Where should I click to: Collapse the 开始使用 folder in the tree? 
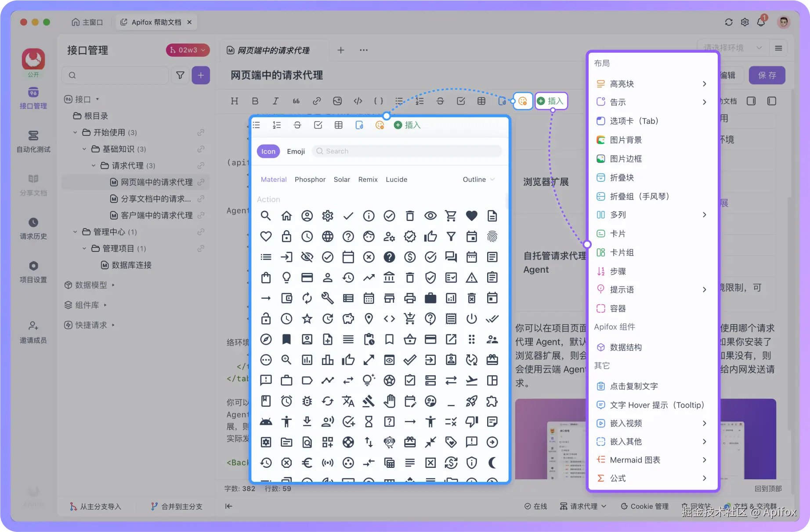tap(75, 132)
